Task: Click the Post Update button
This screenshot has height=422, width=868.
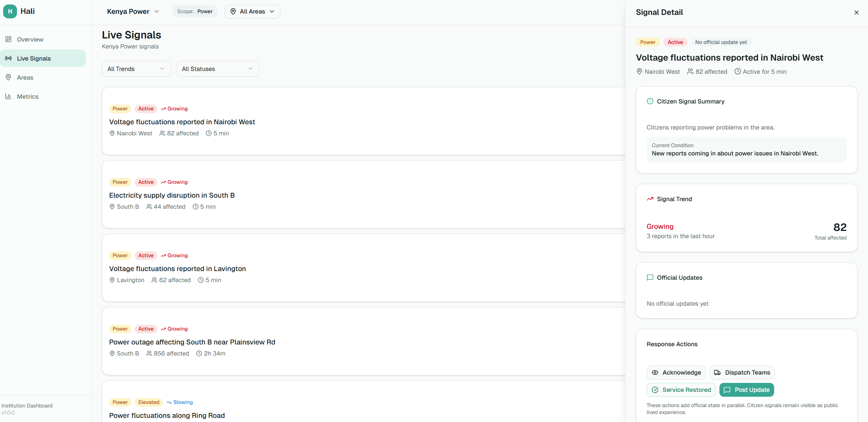Action: (746, 390)
